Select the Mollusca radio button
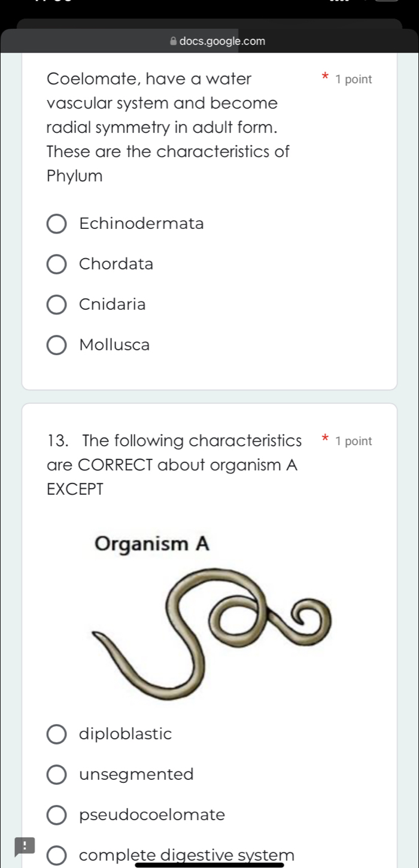Screen dimensions: 419x868 pyautogui.click(x=57, y=346)
